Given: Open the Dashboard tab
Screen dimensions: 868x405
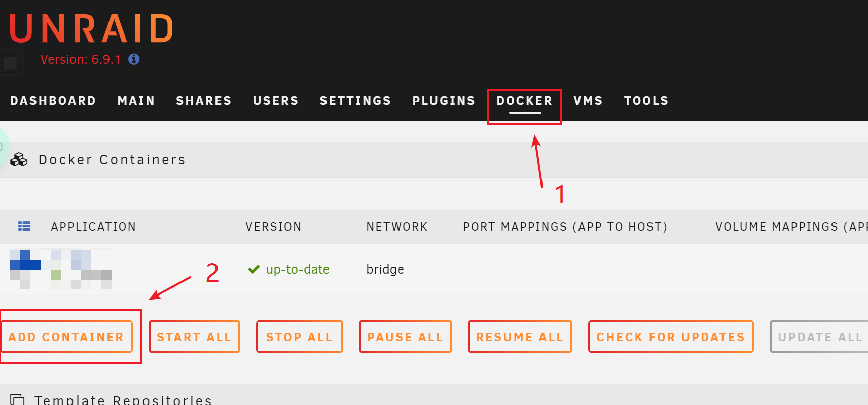Looking at the screenshot, I should click(x=53, y=101).
